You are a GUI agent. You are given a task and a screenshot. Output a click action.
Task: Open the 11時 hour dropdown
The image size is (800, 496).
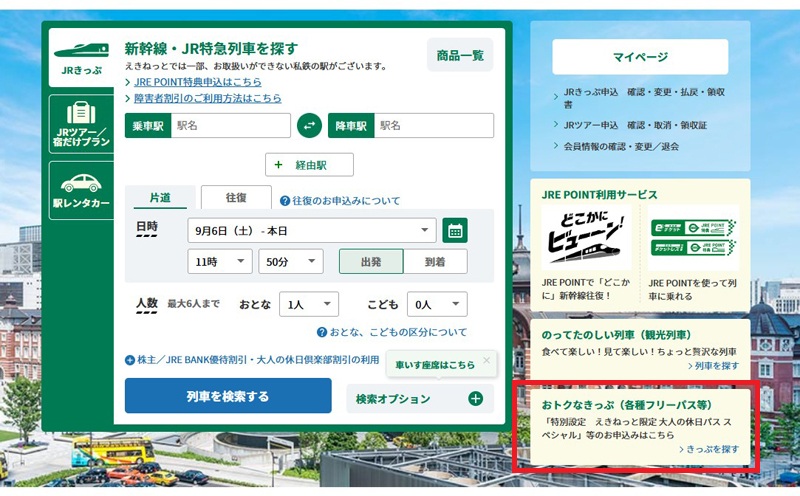pos(219,262)
